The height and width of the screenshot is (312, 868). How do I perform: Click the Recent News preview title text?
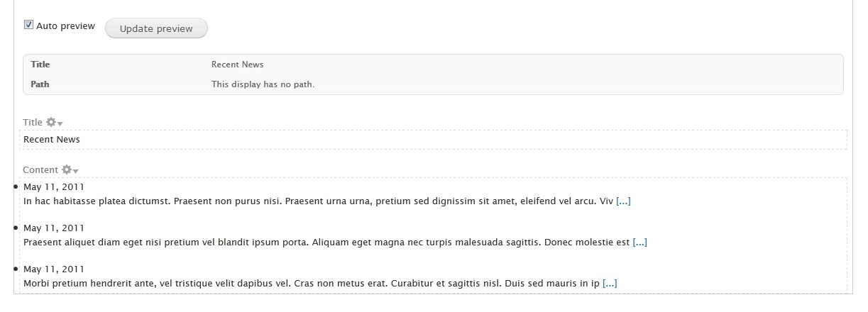click(52, 140)
